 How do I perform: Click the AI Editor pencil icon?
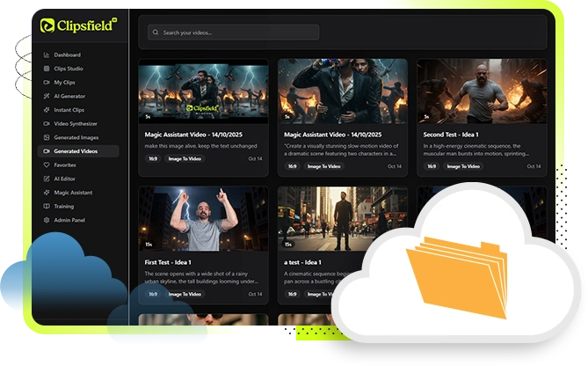[47, 179]
